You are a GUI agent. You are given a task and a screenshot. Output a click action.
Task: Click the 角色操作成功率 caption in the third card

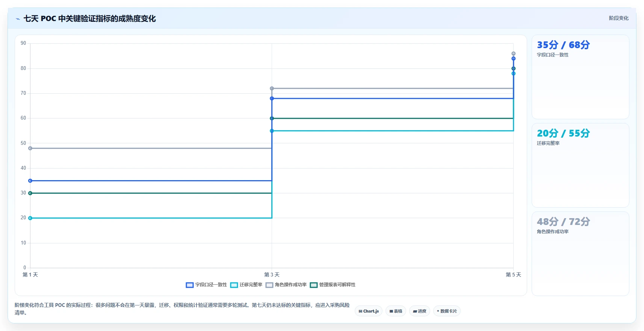(x=552, y=232)
